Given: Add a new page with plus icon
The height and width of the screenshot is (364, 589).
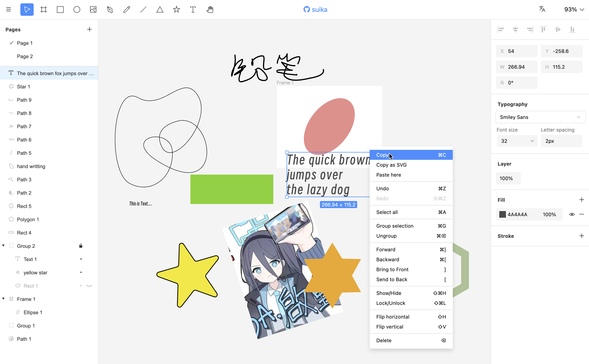Looking at the screenshot, I should click(89, 29).
